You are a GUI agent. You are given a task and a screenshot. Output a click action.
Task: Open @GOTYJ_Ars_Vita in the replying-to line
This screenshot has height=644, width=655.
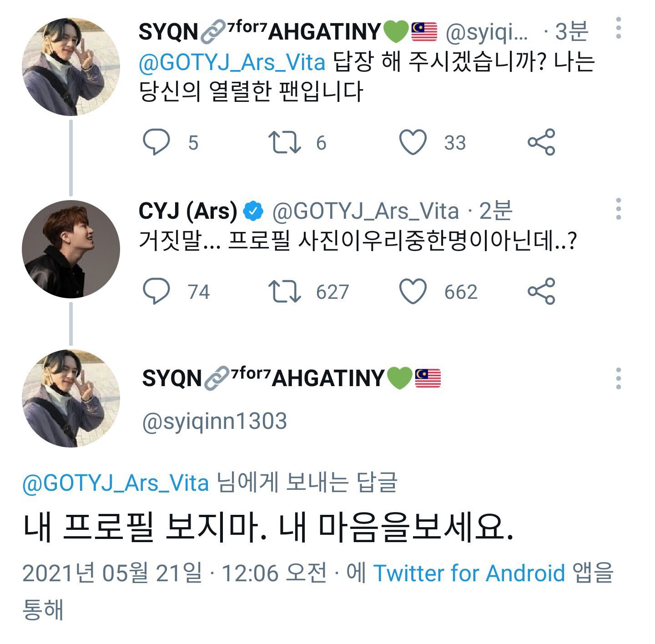116,483
